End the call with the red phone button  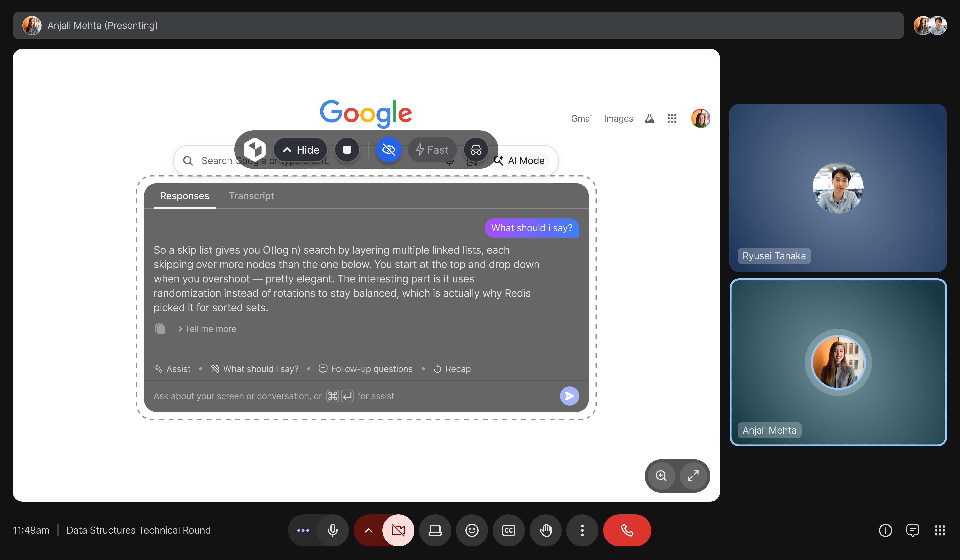click(x=627, y=530)
